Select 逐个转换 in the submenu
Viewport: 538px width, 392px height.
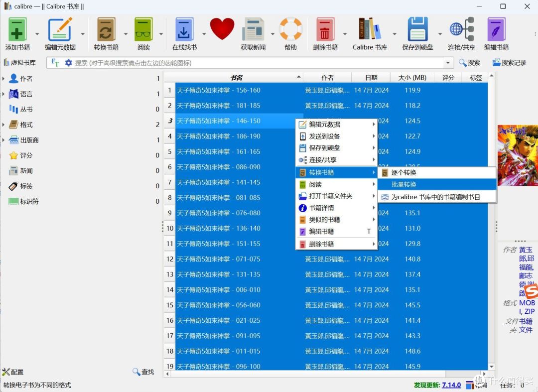(437, 172)
